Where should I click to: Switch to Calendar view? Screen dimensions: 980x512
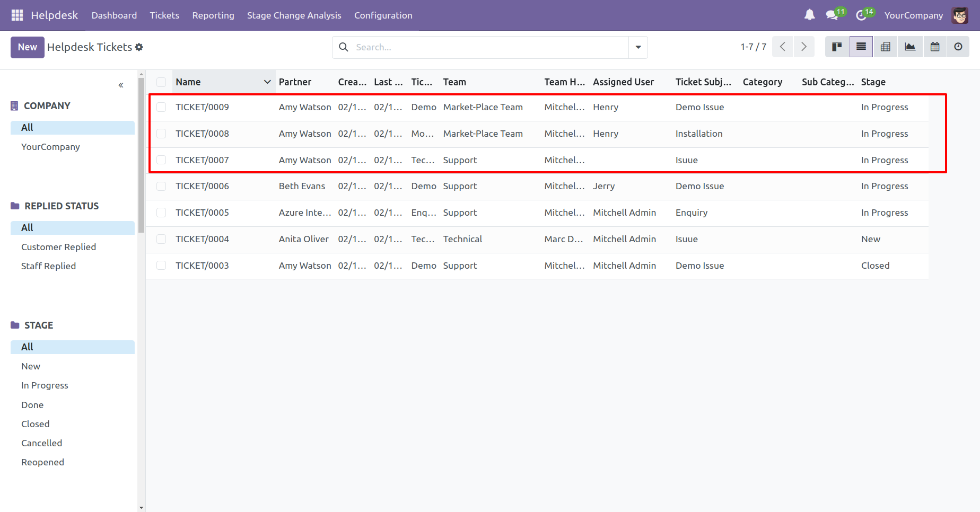pos(935,47)
